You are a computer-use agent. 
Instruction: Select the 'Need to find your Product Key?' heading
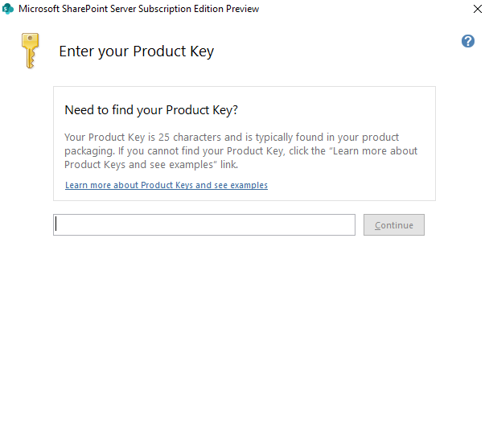click(x=151, y=109)
